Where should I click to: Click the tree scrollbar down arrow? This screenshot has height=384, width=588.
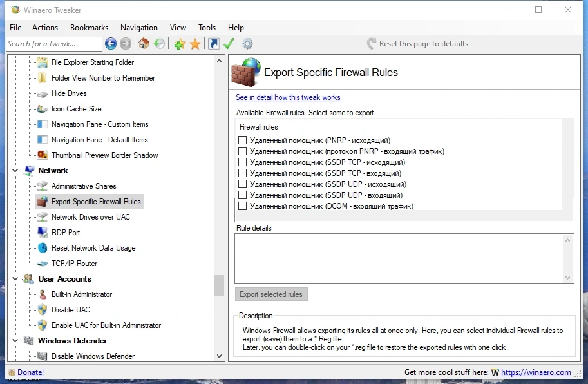[220, 356]
